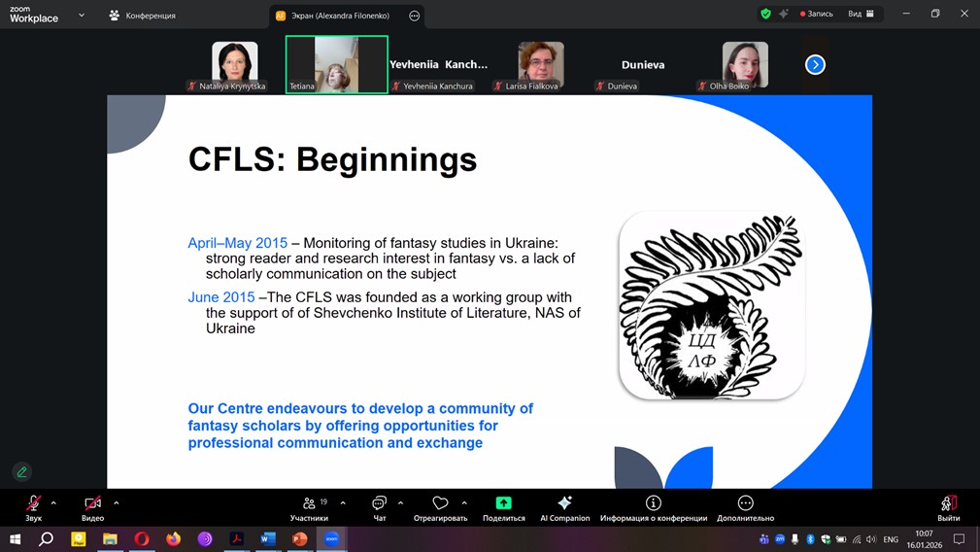Screen dimensions: 980x552
Task: Open the Участники participants list
Action: point(310,507)
